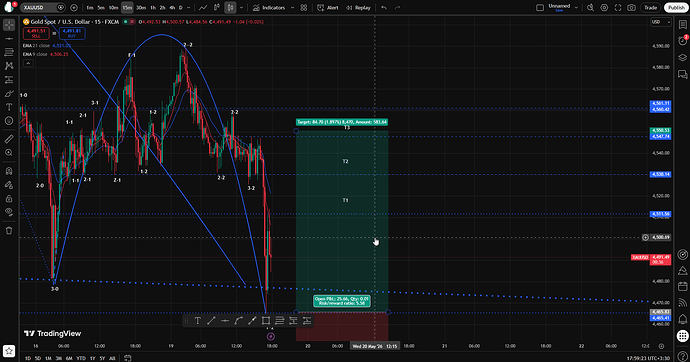Select the crosshair cursor tool
This screenshot has height=362, width=690.
9,25
